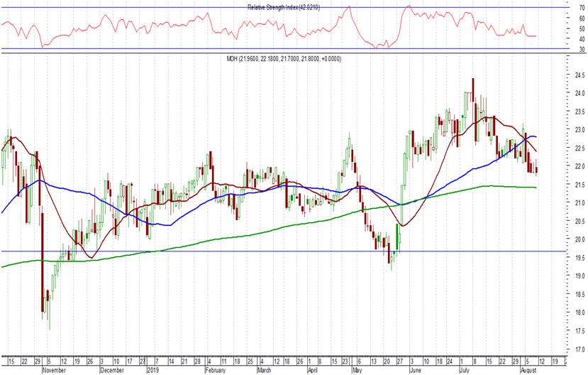
Task: Select the July month label
Action: (x=465, y=371)
